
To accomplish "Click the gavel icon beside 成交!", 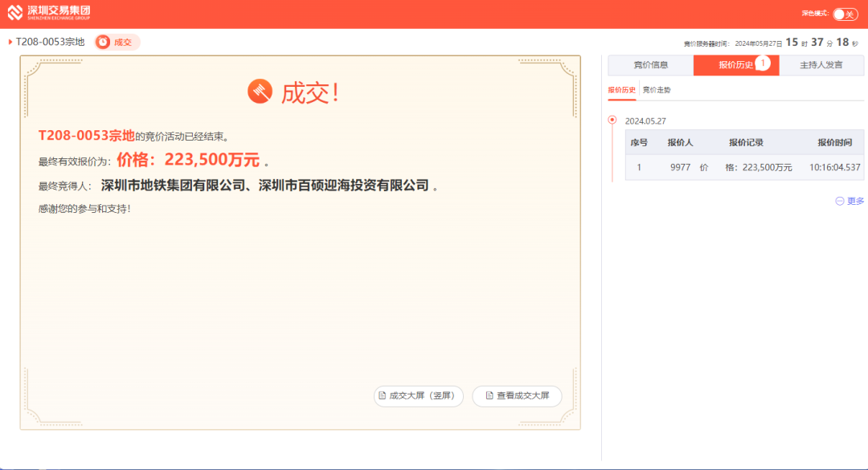I will [260, 92].
